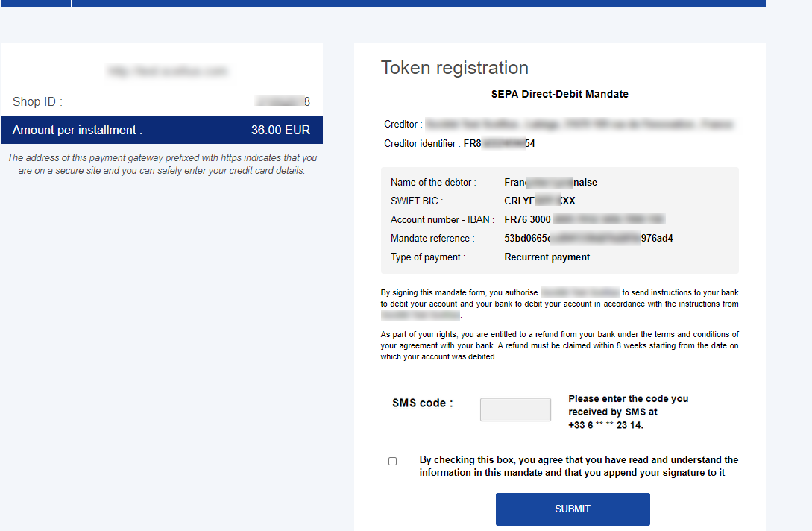Click the SMS code label
Image resolution: width=812 pixels, height=531 pixels.
pos(423,403)
